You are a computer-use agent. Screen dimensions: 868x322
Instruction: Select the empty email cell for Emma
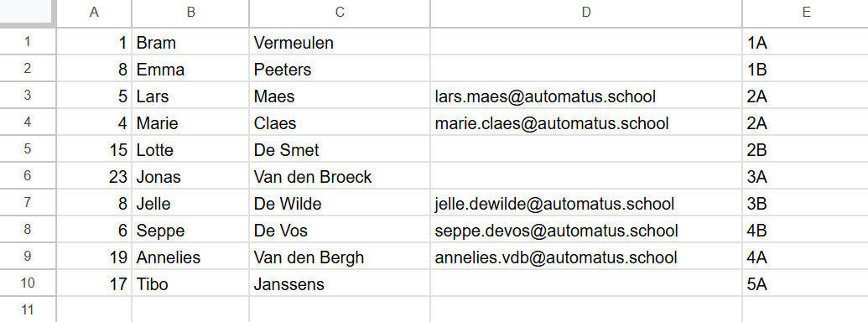pos(586,69)
